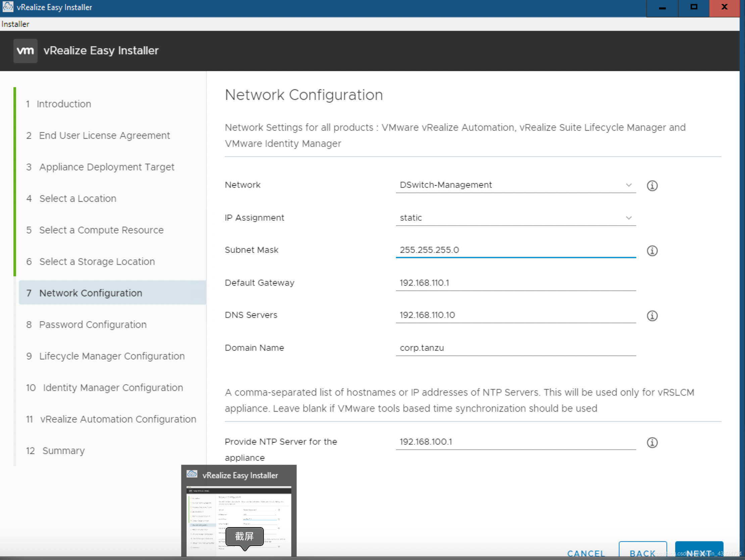The image size is (745, 560).
Task: Jump to Appliance Deployment Target step
Action: point(106,167)
